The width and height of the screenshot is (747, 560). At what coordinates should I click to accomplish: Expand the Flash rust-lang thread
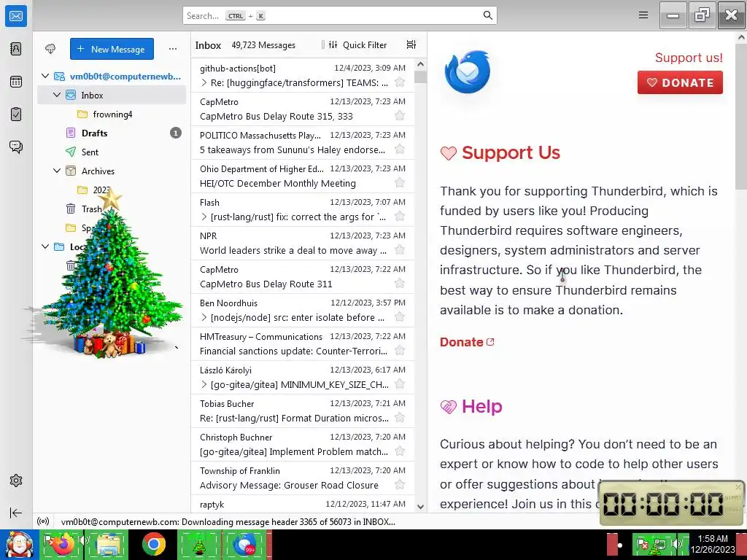204,217
